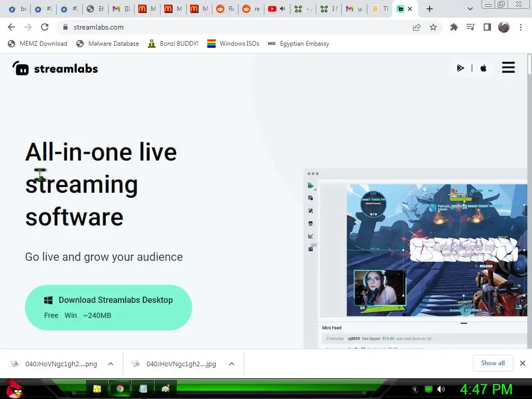
Task: Switch to the Gmail tab after the globe tab
Action: coord(122,9)
